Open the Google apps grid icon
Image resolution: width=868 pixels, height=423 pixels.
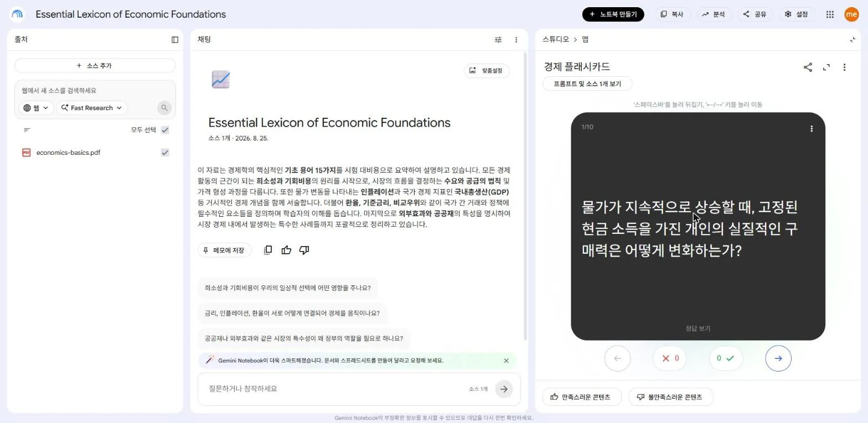click(830, 14)
